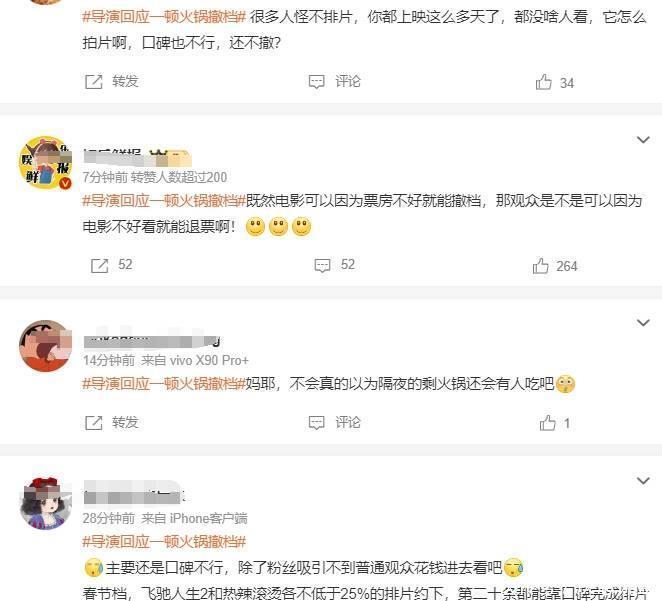Comment on the vivo X90 Pro+ user's post
Image resolution: width=662 pixels, height=601 pixels.
coord(334,422)
